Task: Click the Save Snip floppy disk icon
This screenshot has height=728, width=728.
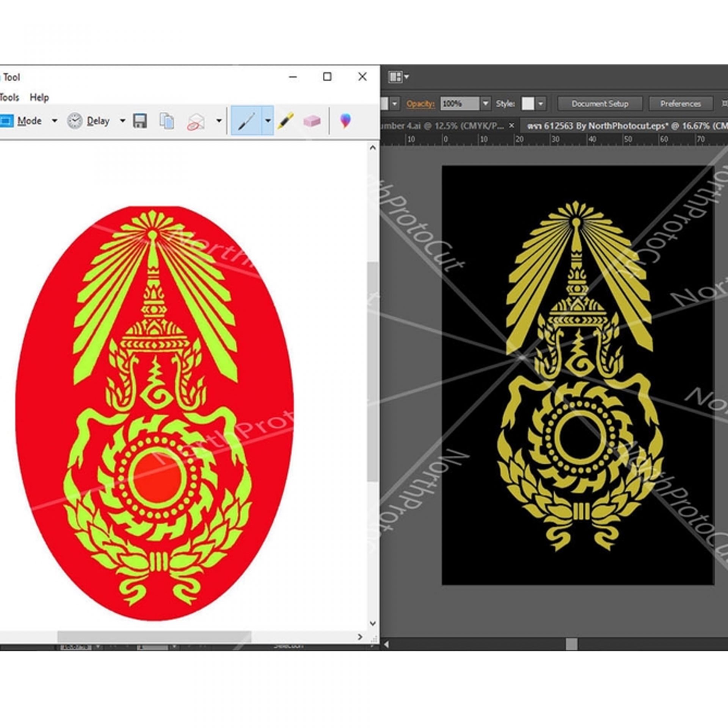Action: pos(140,121)
